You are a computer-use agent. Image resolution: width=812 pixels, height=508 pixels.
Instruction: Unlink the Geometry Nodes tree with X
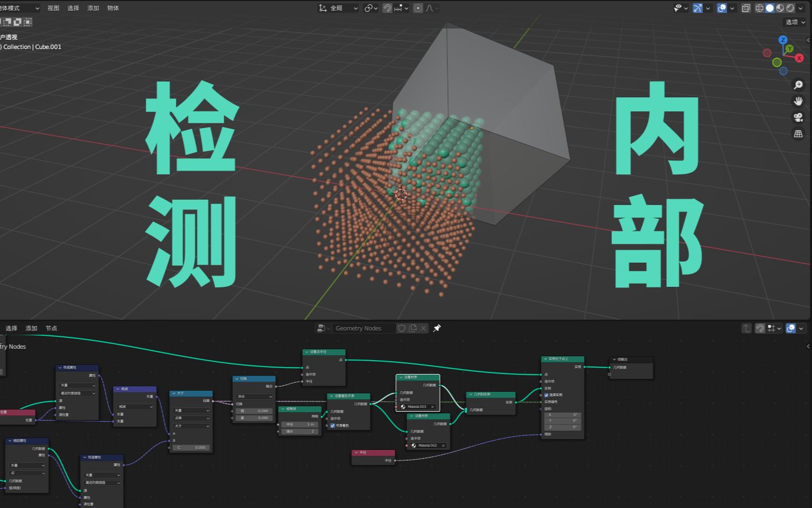pos(424,328)
